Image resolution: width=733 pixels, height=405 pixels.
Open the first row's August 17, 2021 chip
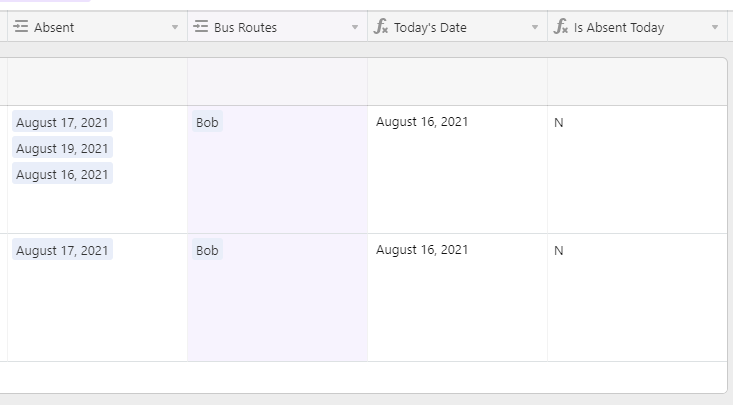tap(62, 122)
